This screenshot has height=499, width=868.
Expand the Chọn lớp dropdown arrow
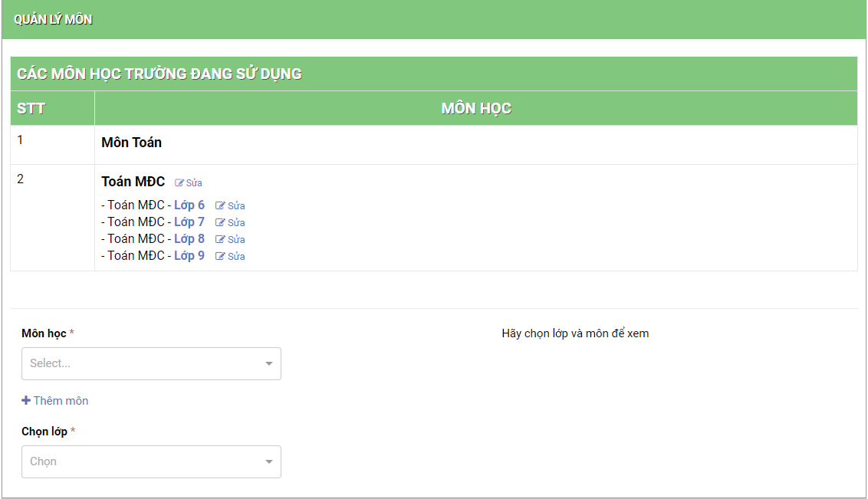(x=268, y=462)
